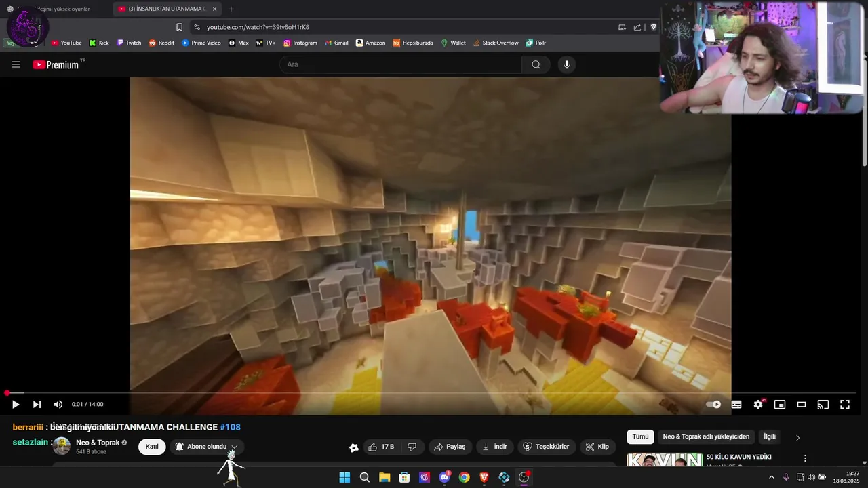
Task: Open the Gmail bookmark
Action: (336, 43)
